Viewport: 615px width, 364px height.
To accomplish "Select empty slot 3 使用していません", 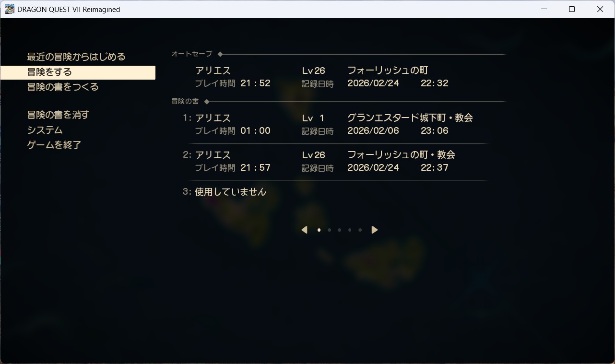I will click(230, 192).
